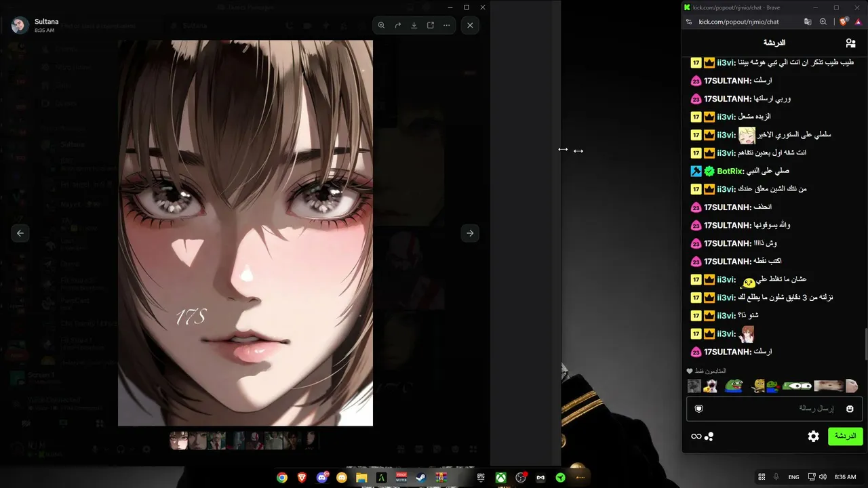Open Epic Games Launcher from the taskbar
The image size is (868, 488).
click(x=481, y=477)
